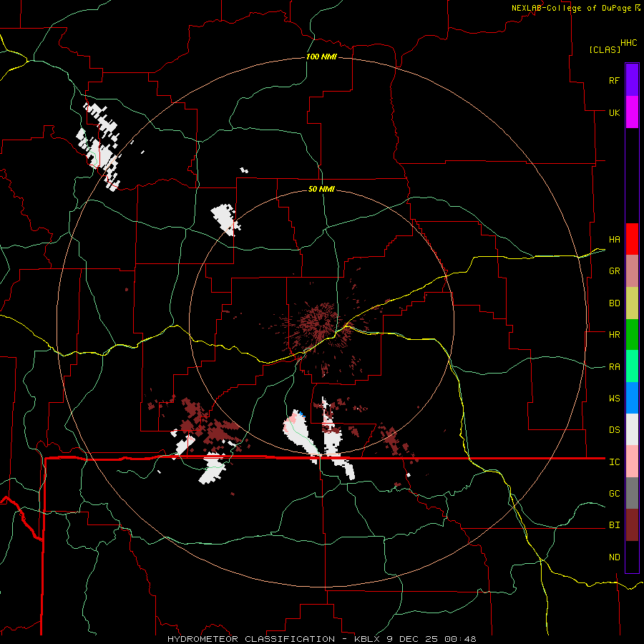Click the green HR legend swatch
The width and height of the screenshot is (644, 644).
pyautogui.click(x=632, y=335)
